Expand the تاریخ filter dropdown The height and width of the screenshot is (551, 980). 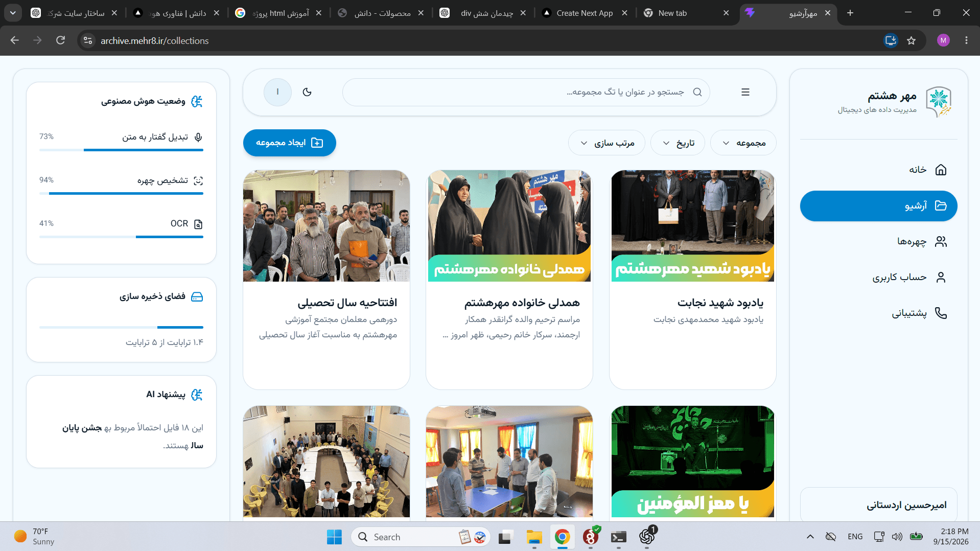pyautogui.click(x=678, y=143)
